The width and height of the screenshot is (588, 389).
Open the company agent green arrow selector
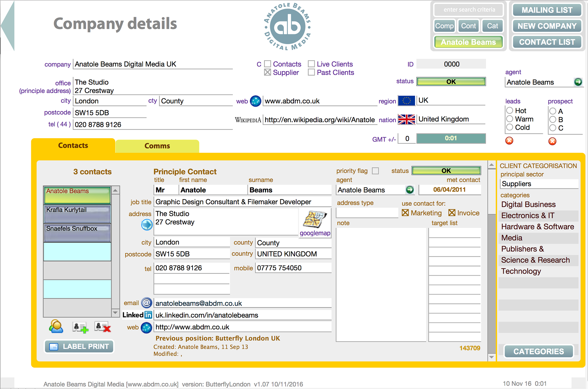pos(578,82)
